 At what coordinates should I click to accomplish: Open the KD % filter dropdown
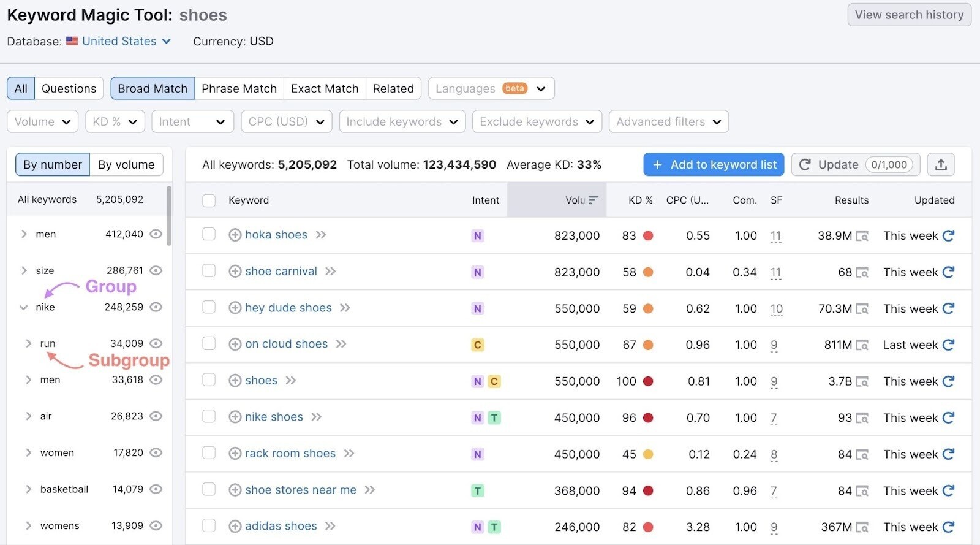pos(115,121)
